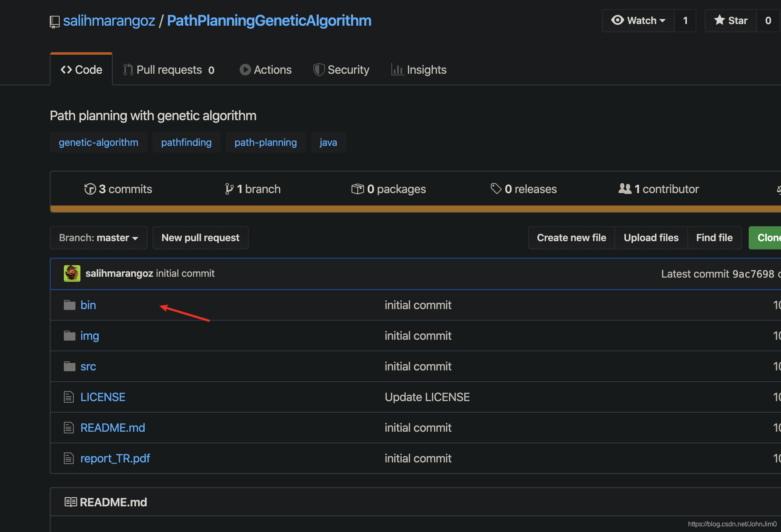
Task: Click the packages box icon
Action: point(357,189)
